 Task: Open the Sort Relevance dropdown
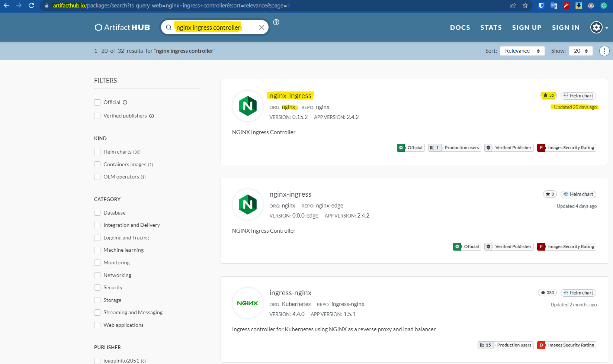(522, 51)
